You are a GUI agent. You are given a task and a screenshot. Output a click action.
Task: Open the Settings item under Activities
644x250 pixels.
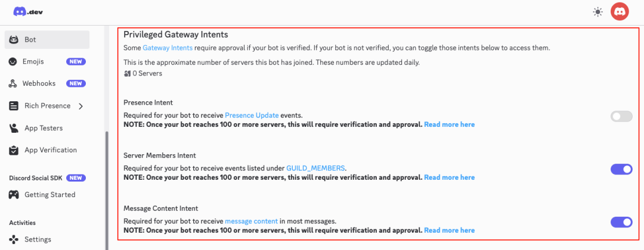pos(38,239)
